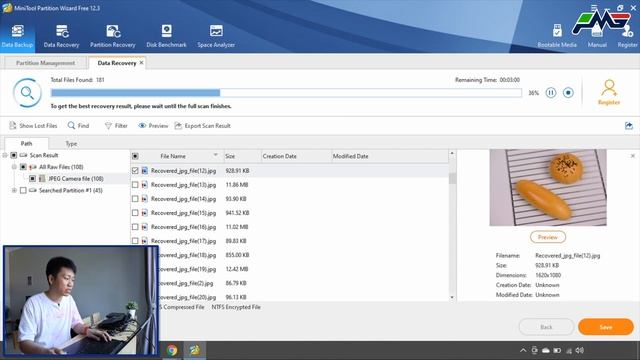Collapse the All Raw Files node
640x360 pixels.
point(14,167)
